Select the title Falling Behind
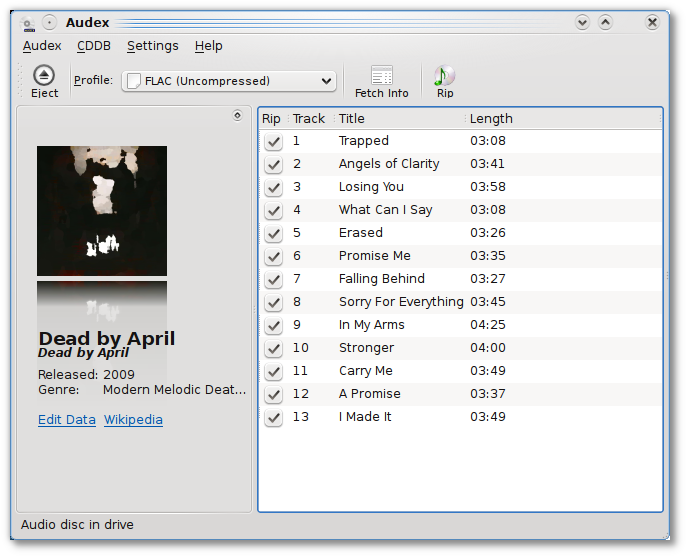687x557 pixels. pyautogui.click(x=382, y=279)
